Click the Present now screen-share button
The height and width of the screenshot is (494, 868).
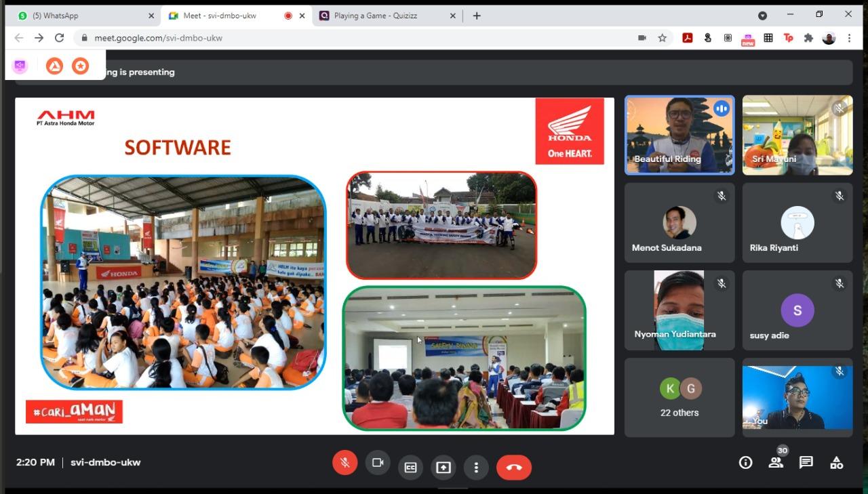[x=443, y=468]
